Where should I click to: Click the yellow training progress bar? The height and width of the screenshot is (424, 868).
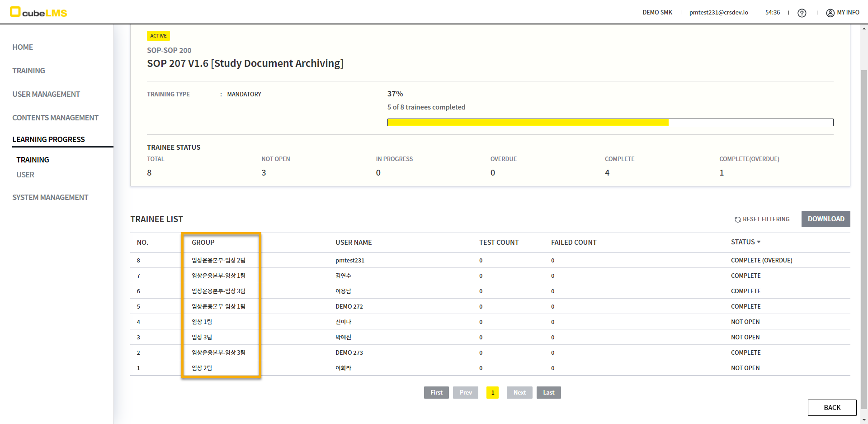[x=528, y=122]
